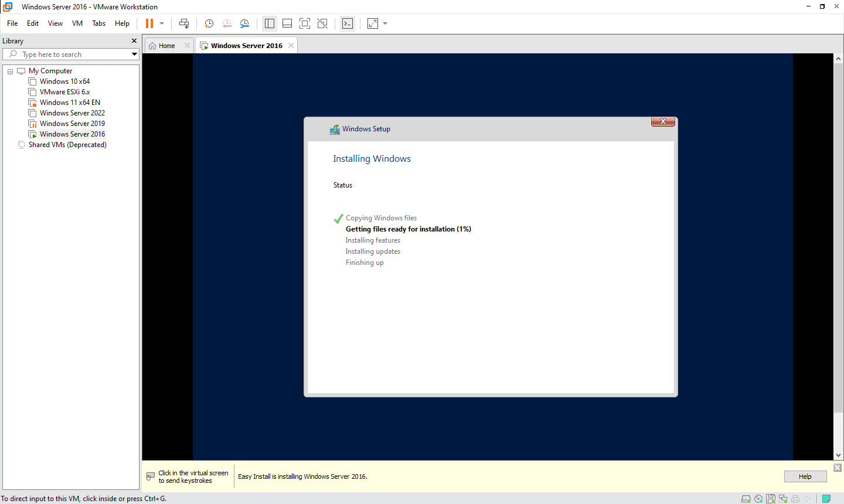Click the Help button in Easy Install bar
This screenshot has width=844, height=504.
tap(805, 476)
